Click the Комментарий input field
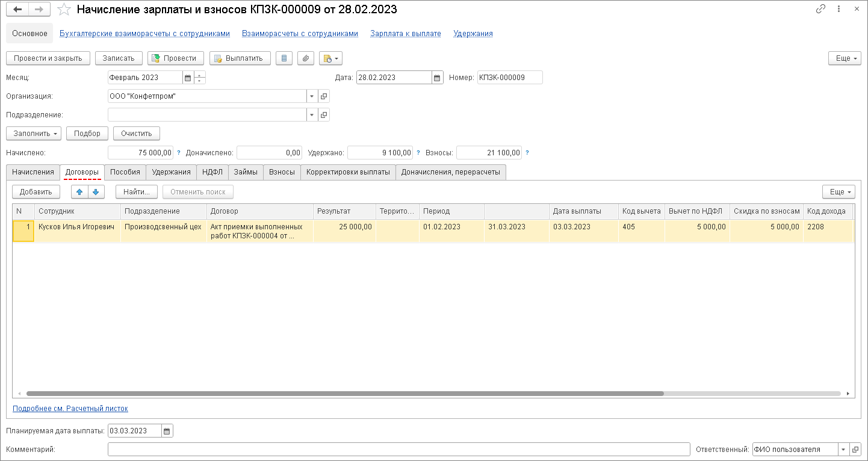 click(x=398, y=450)
